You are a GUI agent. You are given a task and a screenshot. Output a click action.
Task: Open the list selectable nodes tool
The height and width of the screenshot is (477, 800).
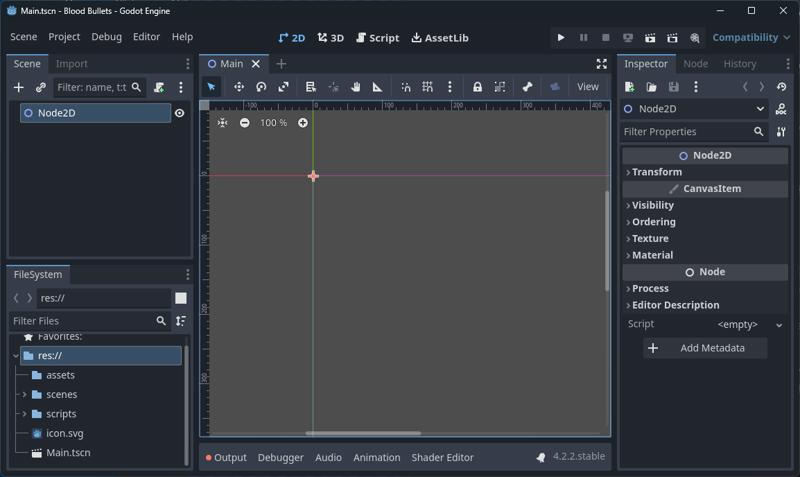click(310, 87)
